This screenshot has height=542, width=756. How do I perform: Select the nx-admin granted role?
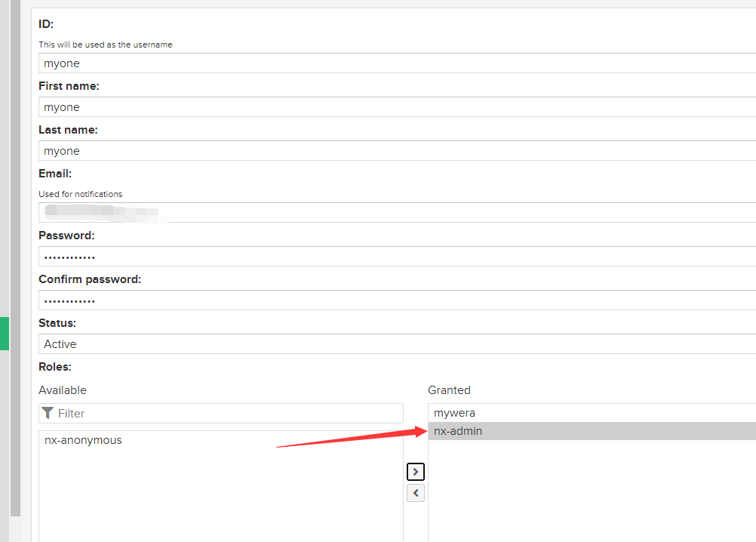coord(458,431)
